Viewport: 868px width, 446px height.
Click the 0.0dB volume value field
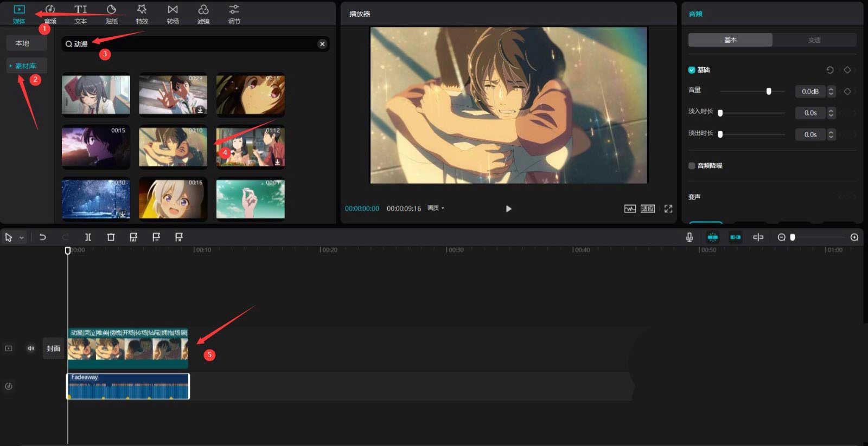810,92
